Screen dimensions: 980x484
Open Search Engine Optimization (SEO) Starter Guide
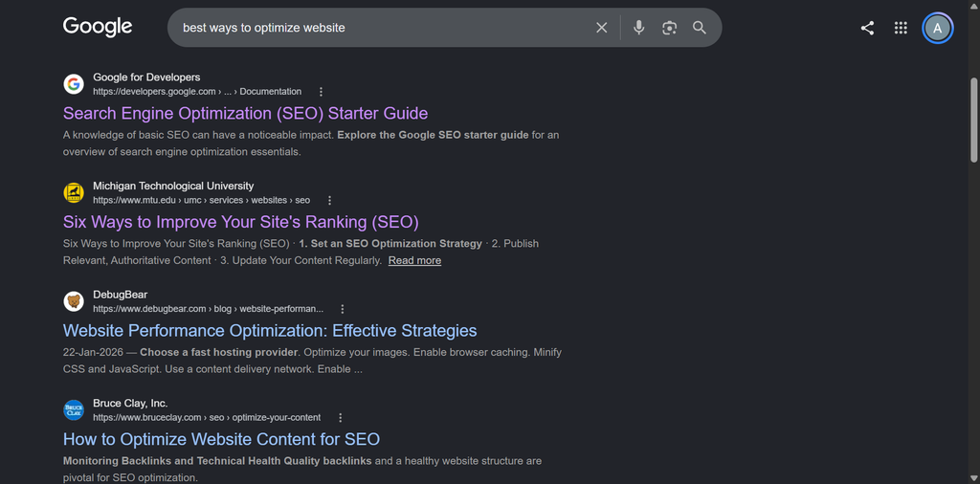tap(246, 113)
